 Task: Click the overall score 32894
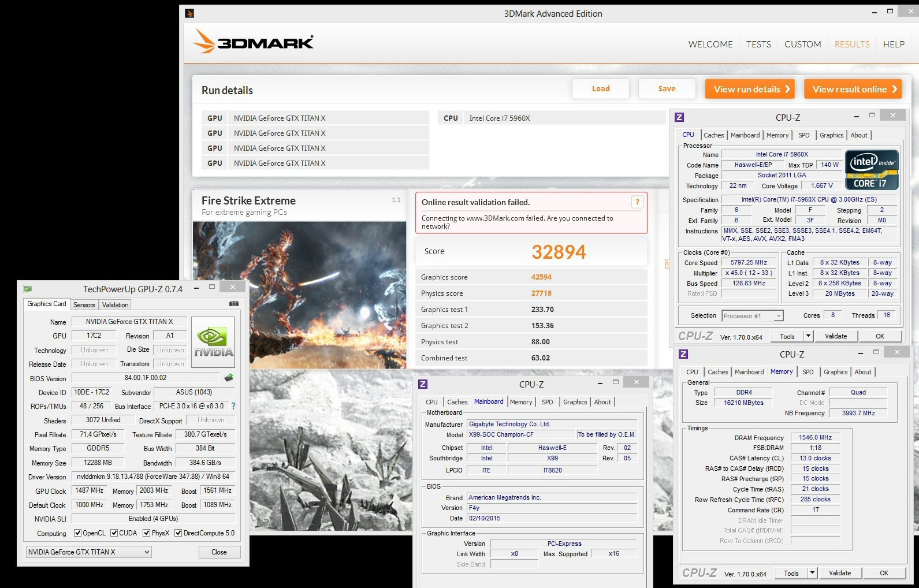[559, 252]
